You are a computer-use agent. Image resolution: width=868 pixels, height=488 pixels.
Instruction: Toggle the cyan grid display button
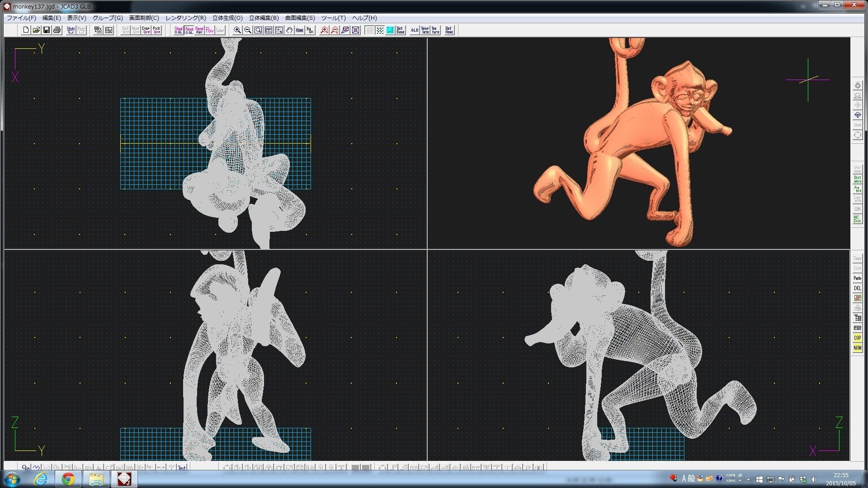pos(390,30)
